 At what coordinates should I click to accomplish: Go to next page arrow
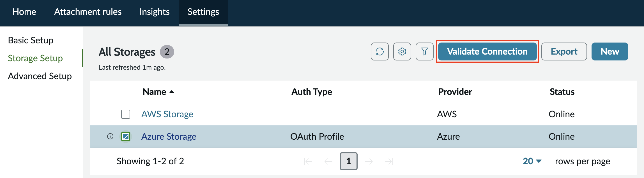click(x=369, y=161)
